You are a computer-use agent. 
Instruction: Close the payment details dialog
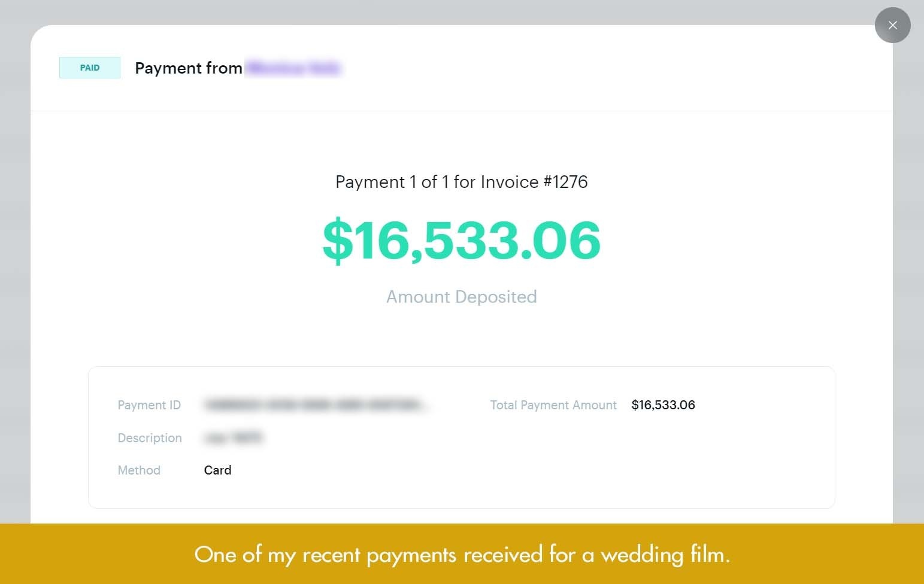point(892,25)
